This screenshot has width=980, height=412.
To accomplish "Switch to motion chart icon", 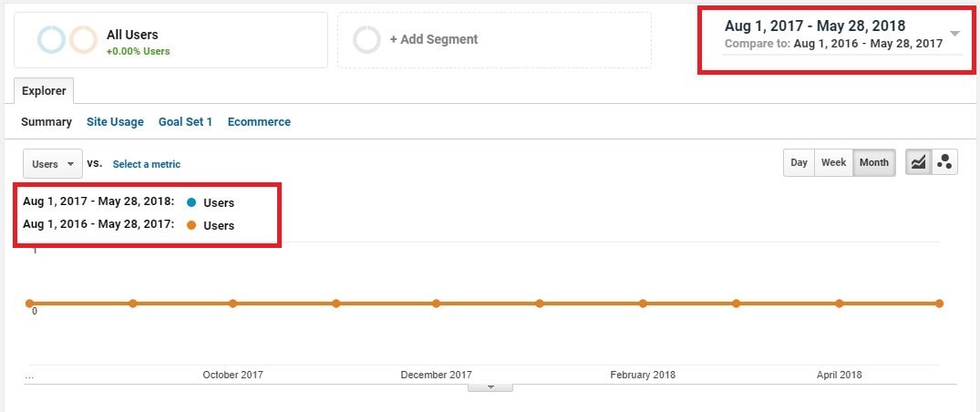I will 944,162.
